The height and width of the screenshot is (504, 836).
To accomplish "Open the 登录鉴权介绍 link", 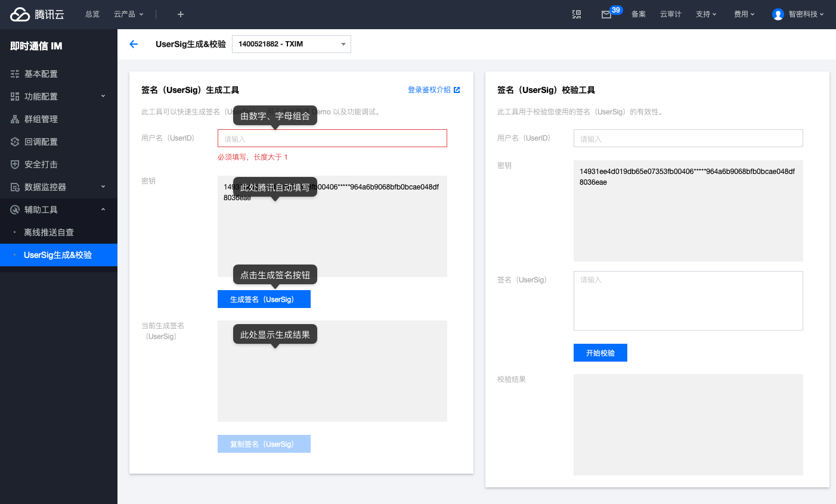I will coord(429,90).
